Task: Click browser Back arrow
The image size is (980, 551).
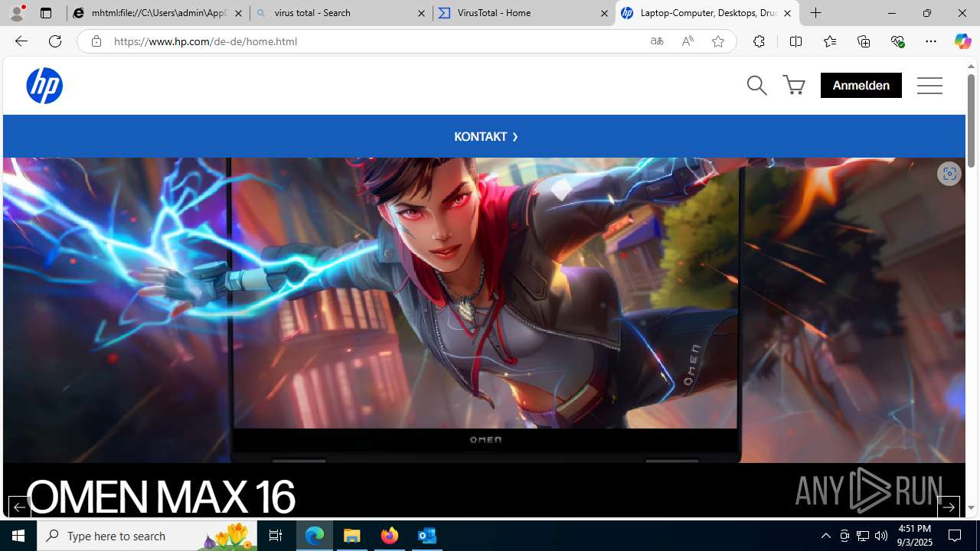Action: pyautogui.click(x=21, y=41)
